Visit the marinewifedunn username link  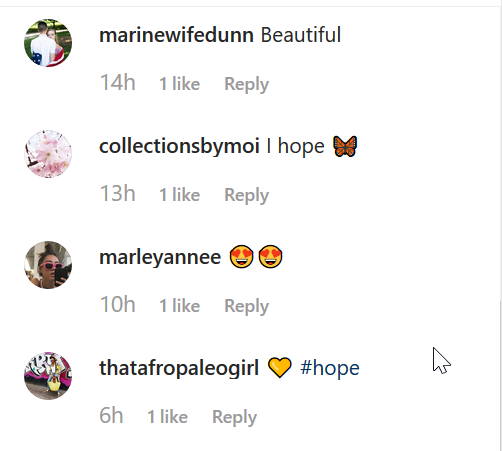coord(176,35)
